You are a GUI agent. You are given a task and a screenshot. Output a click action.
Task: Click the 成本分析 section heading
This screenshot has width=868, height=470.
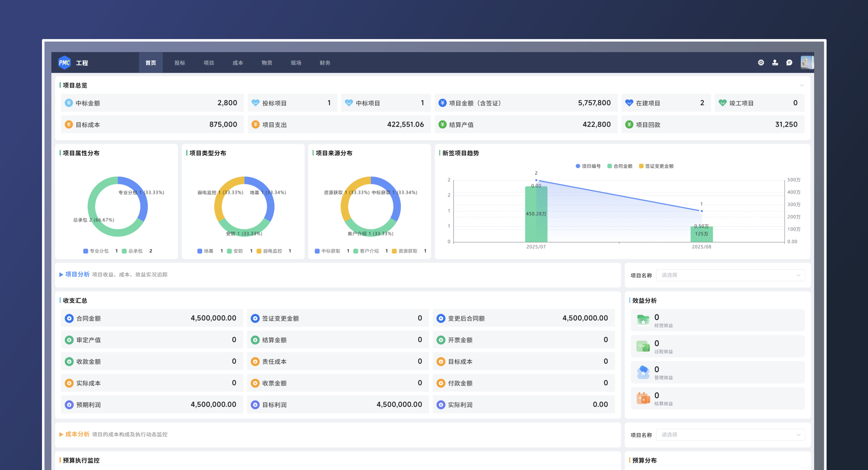77,434
